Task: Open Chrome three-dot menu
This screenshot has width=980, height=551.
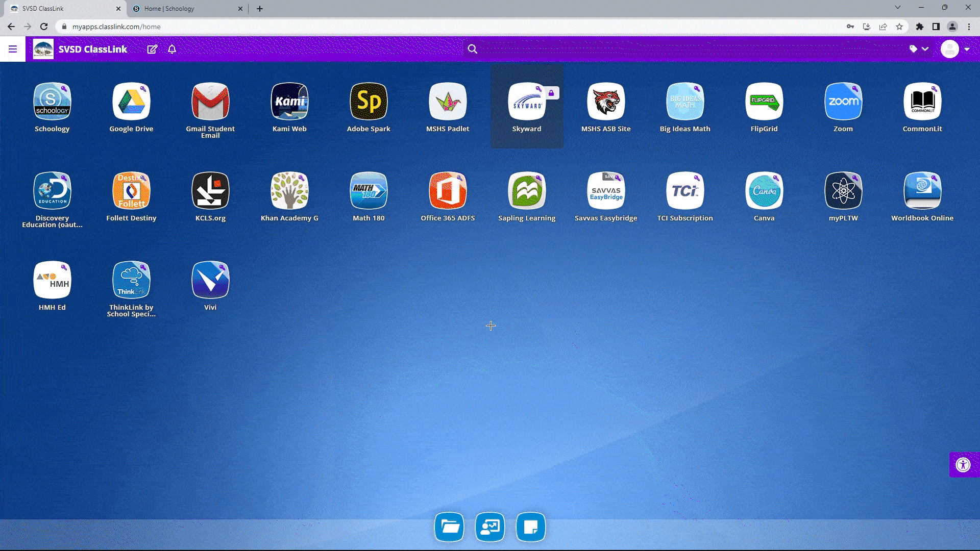Action: (969, 27)
